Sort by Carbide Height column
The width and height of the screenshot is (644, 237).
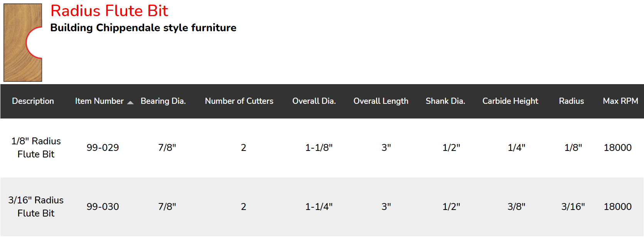tap(510, 101)
